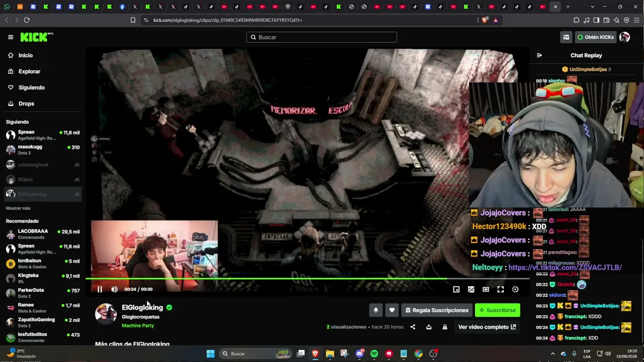Open Spreen channel in Siguiendo list
Screen dimensions: 644x362
click(x=43, y=135)
